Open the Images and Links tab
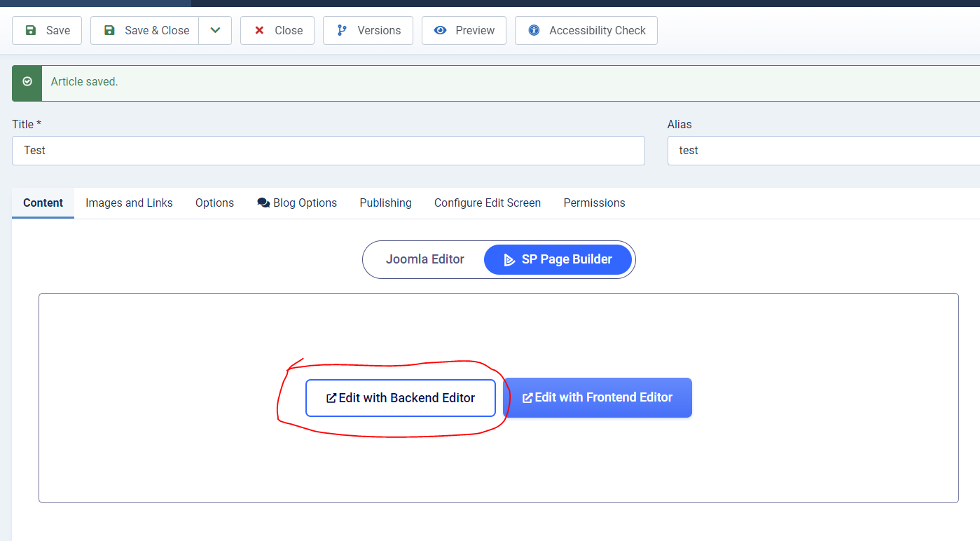 point(129,203)
